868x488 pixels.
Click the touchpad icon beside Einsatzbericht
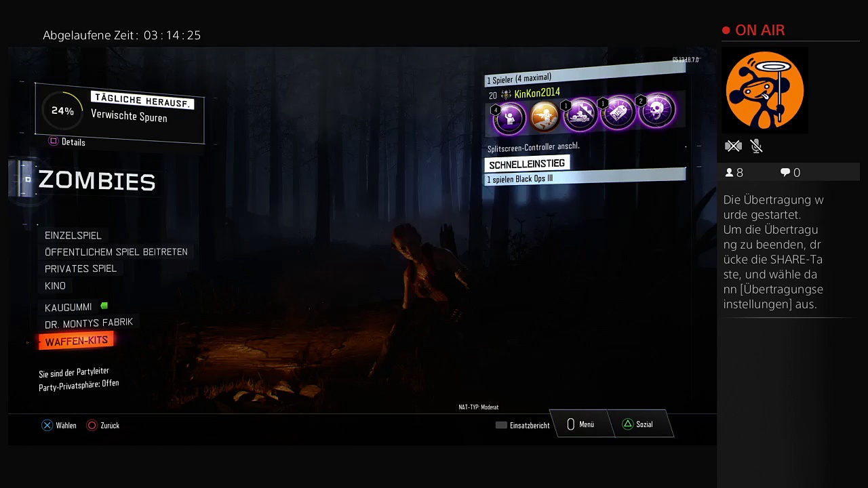[x=501, y=425]
